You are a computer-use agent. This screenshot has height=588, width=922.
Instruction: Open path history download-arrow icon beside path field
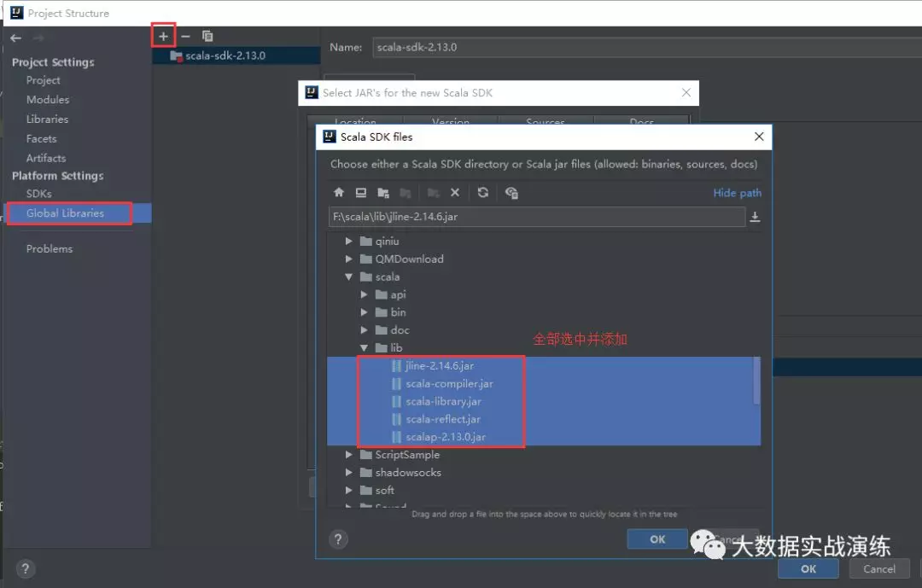point(755,217)
